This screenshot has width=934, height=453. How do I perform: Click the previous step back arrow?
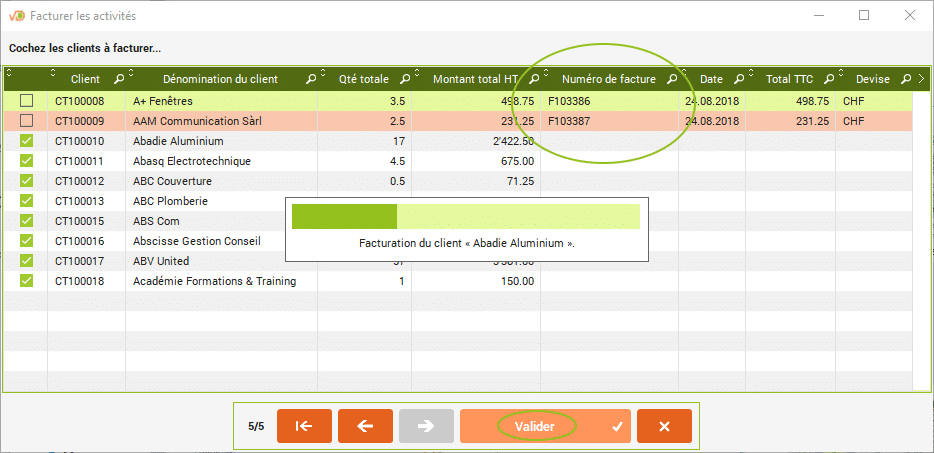point(365,426)
